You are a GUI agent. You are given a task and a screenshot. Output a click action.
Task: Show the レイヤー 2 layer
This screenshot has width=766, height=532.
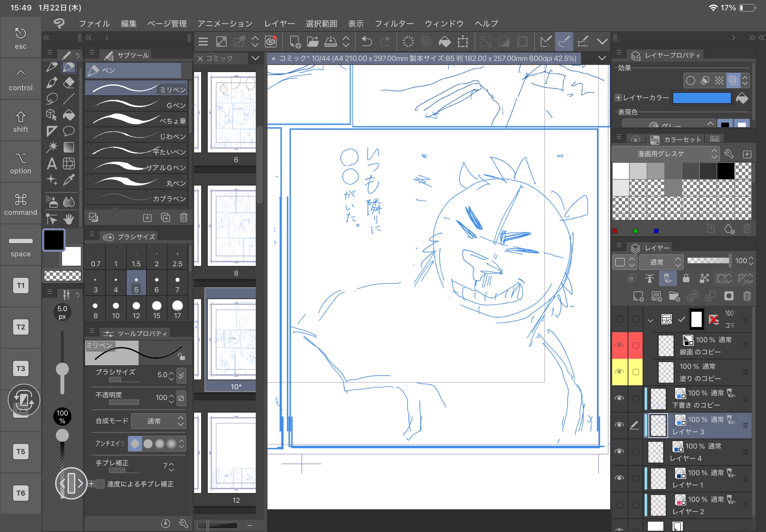[x=619, y=505]
